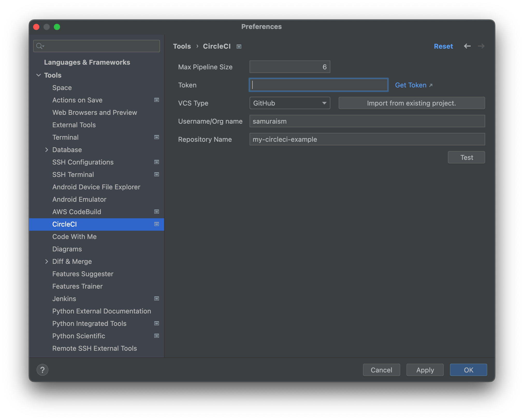Collapse the Tools tree section
Viewport: 524px width, 420px height.
point(39,75)
